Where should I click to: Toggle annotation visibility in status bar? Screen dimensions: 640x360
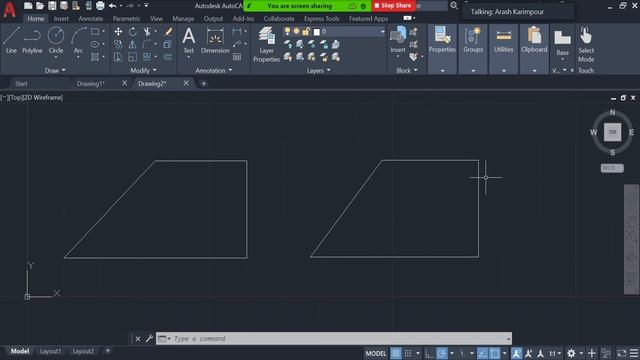coord(516,353)
